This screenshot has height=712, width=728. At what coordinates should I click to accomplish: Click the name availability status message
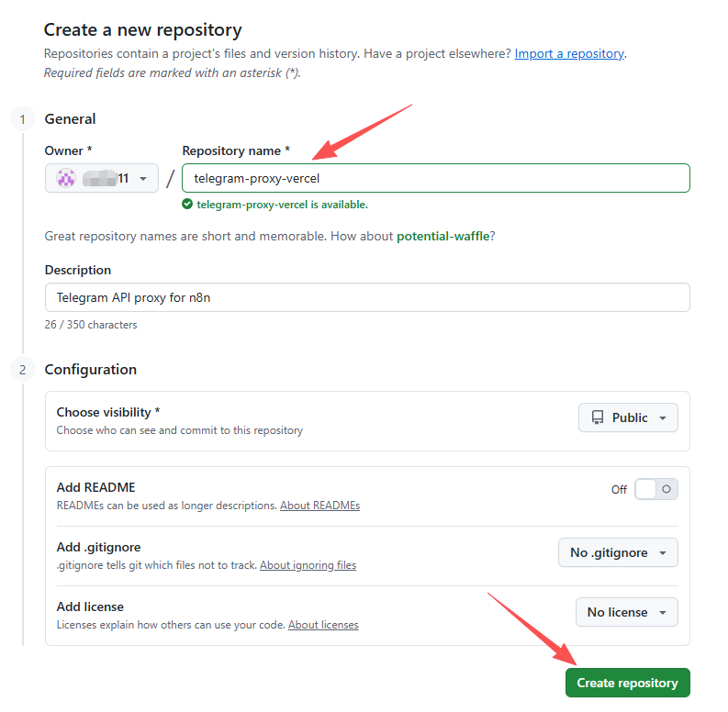282,205
